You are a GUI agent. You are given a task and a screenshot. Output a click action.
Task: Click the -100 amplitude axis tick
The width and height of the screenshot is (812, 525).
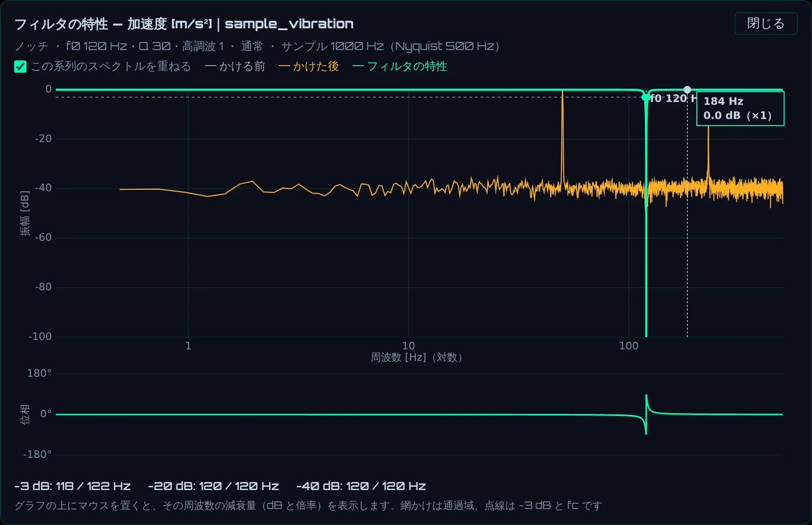(40, 337)
